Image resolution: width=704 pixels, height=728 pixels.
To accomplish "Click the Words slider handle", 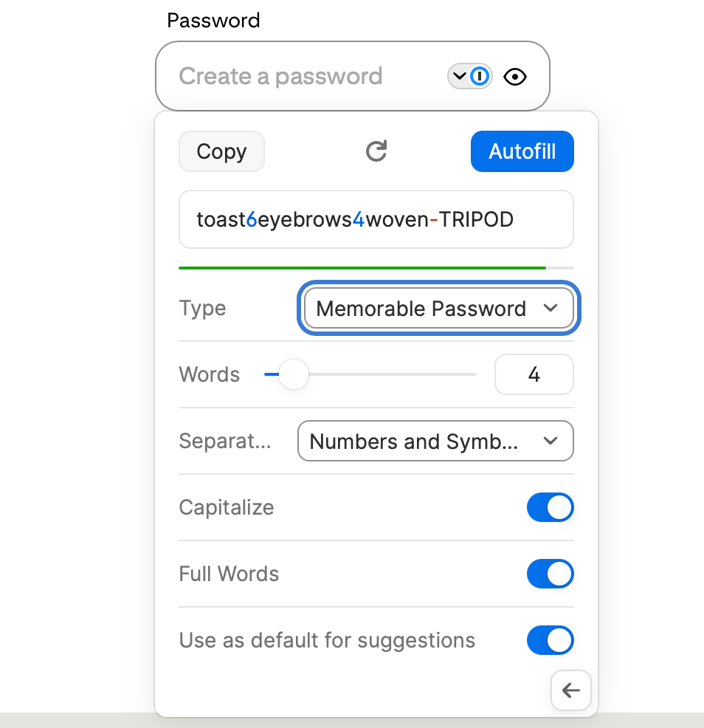I will (x=294, y=374).
